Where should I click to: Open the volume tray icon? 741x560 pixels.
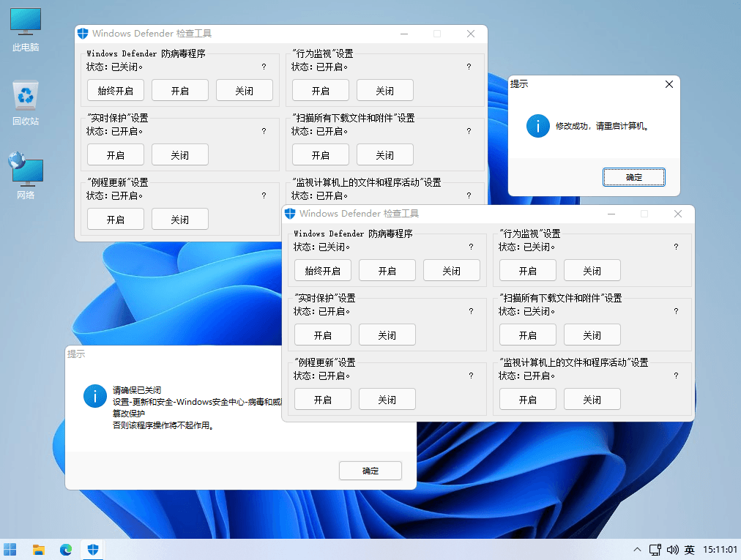(672, 550)
